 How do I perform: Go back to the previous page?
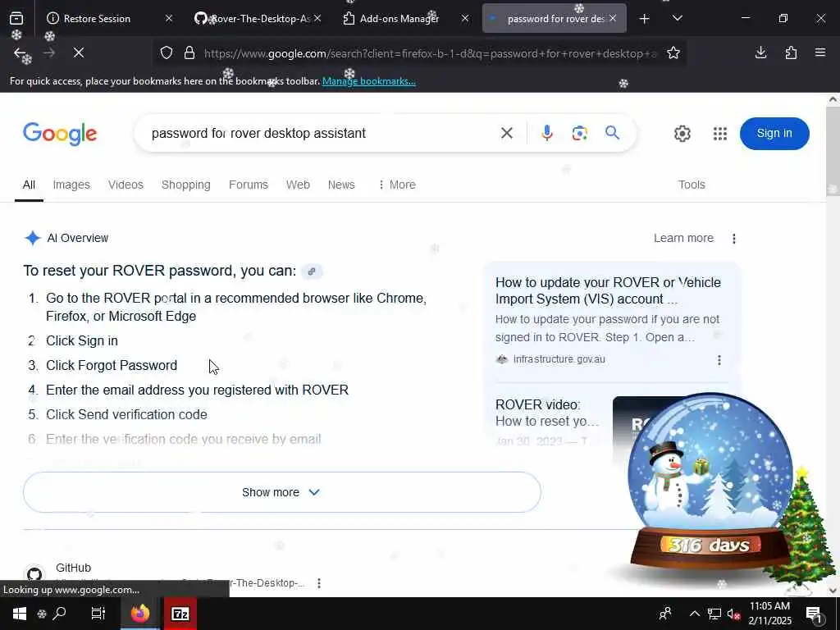coord(20,52)
